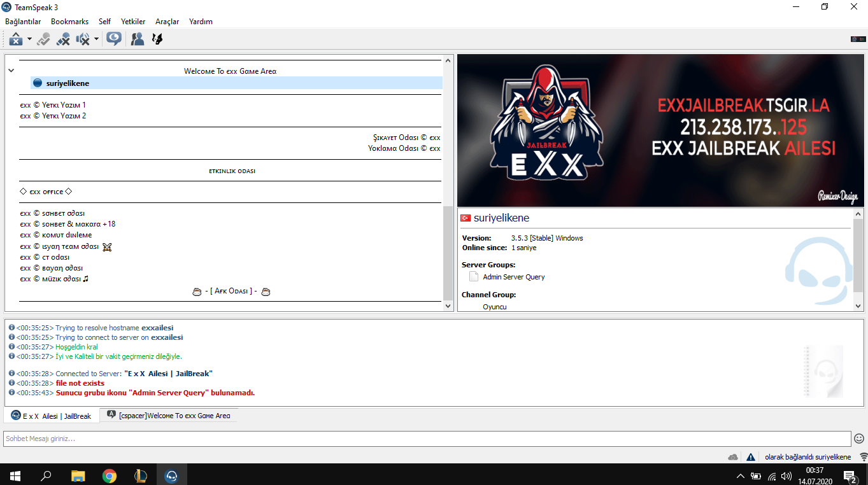Open the dropdown arrow beside the disconnect icon
Viewport: 868px width, 485px height.
pyautogui.click(x=29, y=39)
